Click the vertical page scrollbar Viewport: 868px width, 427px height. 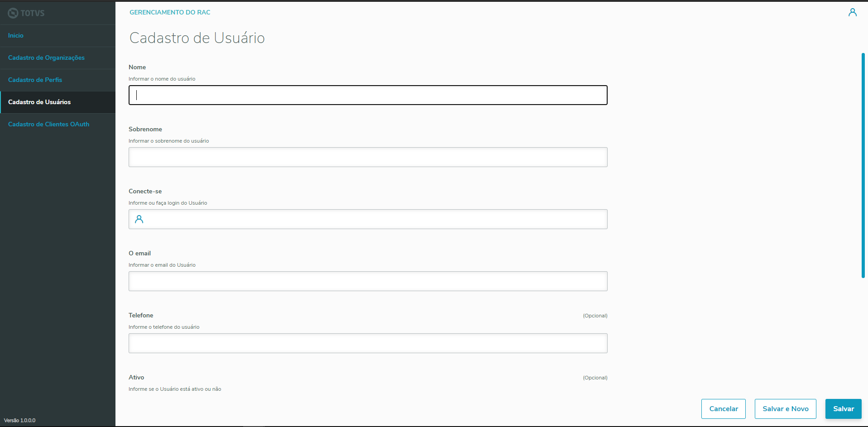tap(863, 165)
